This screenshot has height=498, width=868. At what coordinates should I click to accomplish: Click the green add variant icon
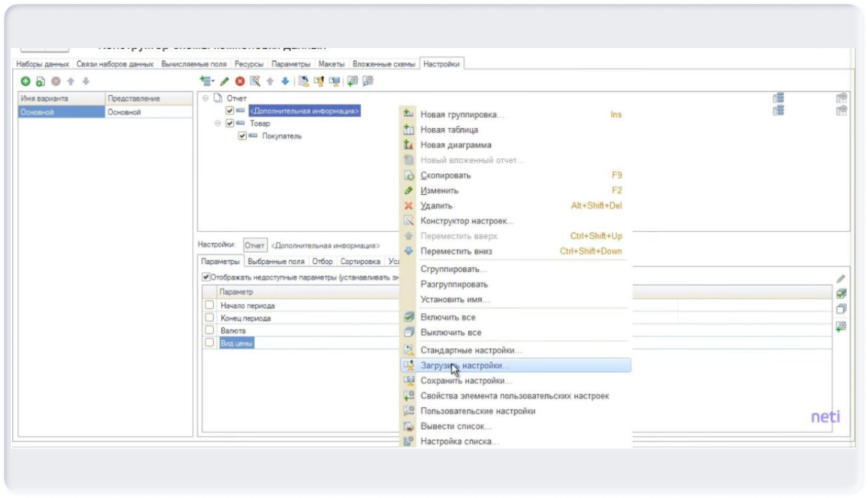coord(25,81)
